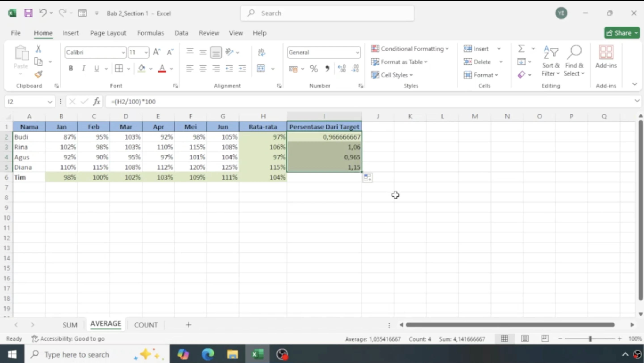Open the General number format dropdown

coord(357,53)
